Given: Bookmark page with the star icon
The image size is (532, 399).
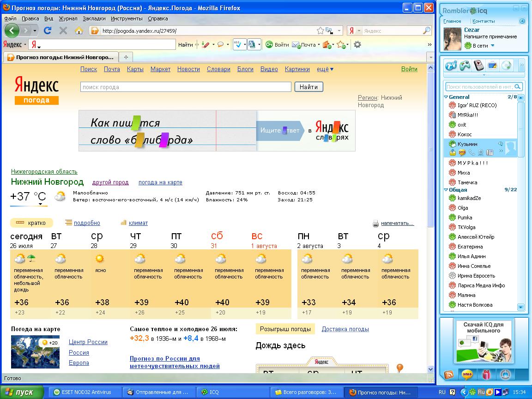Looking at the screenshot, I should tap(320, 31).
